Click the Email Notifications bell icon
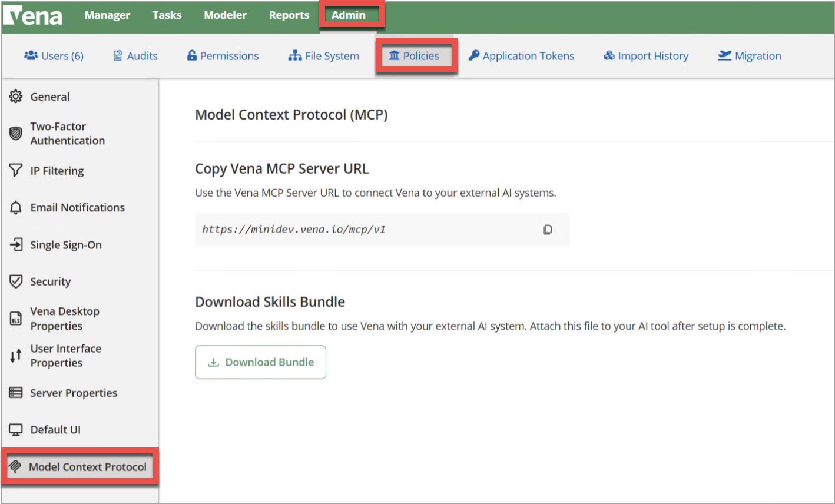 (x=16, y=207)
